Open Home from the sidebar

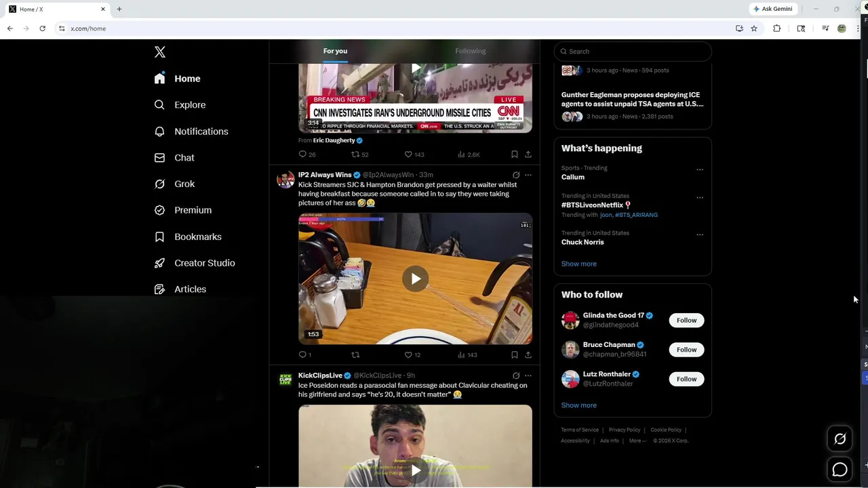point(177,79)
